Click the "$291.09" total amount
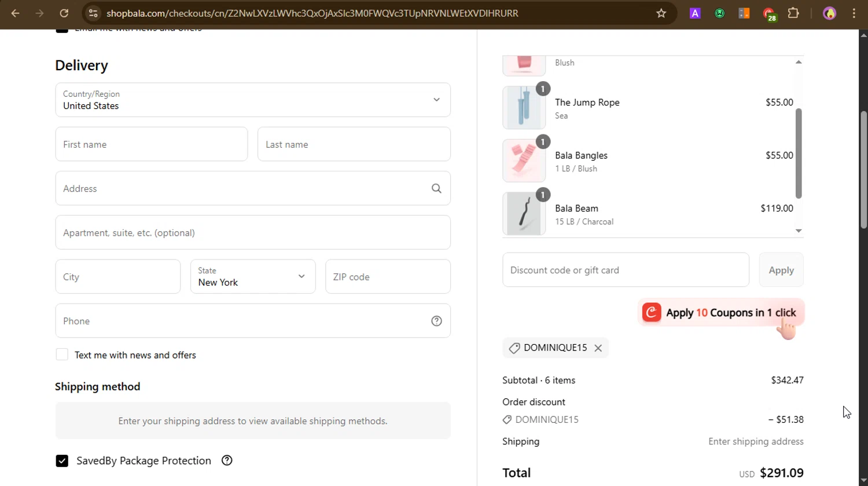This screenshot has height=486, width=868. pos(782,473)
